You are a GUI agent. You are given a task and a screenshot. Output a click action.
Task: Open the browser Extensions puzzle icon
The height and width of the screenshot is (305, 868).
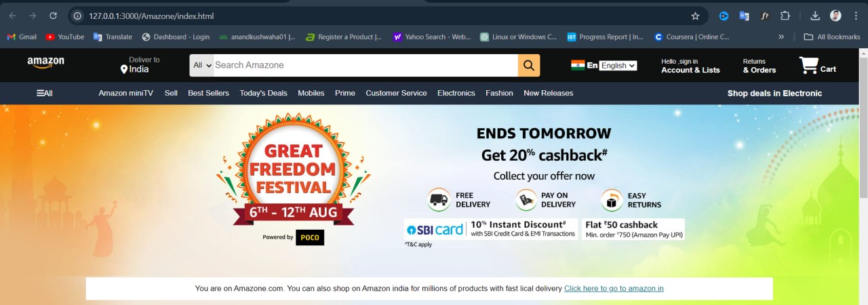point(785,16)
